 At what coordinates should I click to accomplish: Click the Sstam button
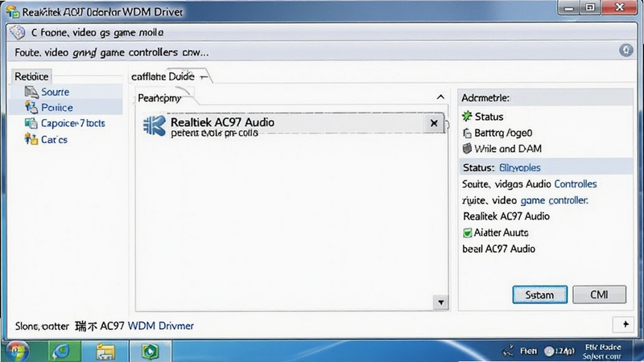pos(539,294)
